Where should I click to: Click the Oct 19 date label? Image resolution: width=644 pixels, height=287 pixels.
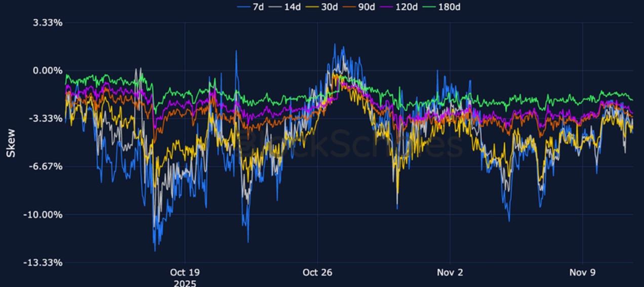click(x=185, y=273)
